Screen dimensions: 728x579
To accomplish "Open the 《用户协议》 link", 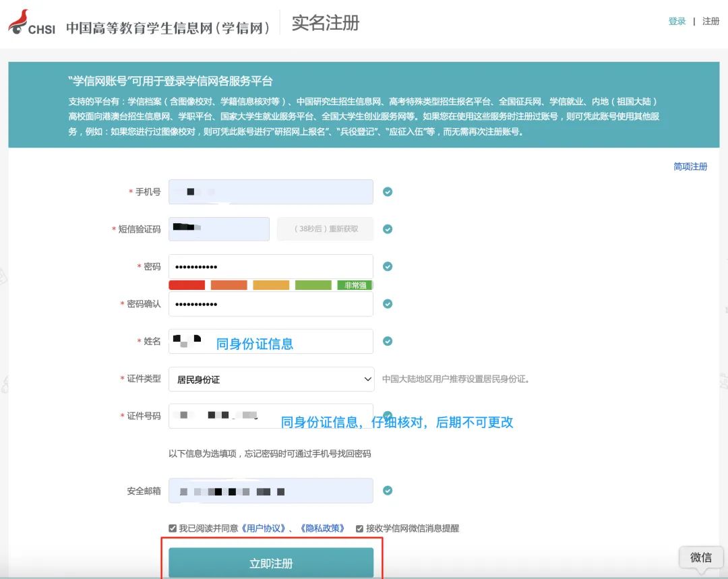I will (264, 528).
